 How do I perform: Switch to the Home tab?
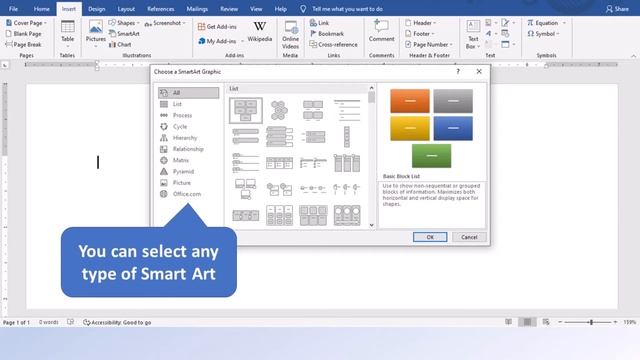click(x=42, y=9)
